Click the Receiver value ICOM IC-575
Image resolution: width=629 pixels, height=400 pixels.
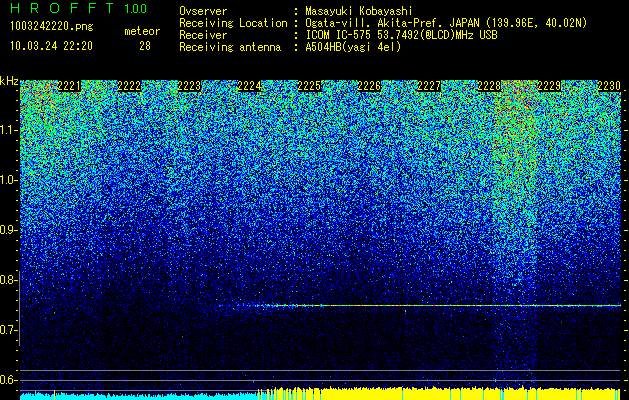coord(338,35)
